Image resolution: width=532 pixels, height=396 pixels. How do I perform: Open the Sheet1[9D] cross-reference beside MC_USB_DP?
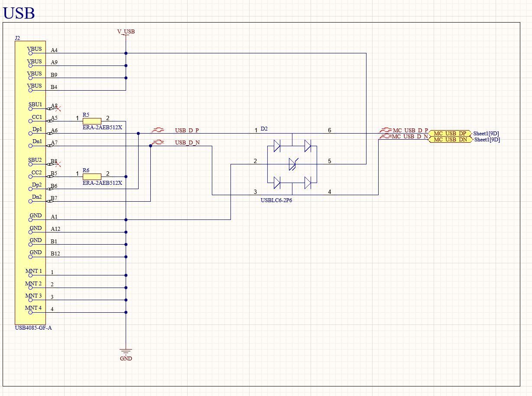(487, 134)
